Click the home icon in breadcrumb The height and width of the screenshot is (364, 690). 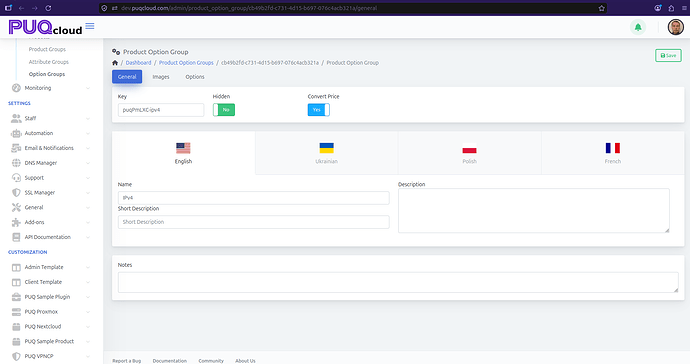pos(115,63)
